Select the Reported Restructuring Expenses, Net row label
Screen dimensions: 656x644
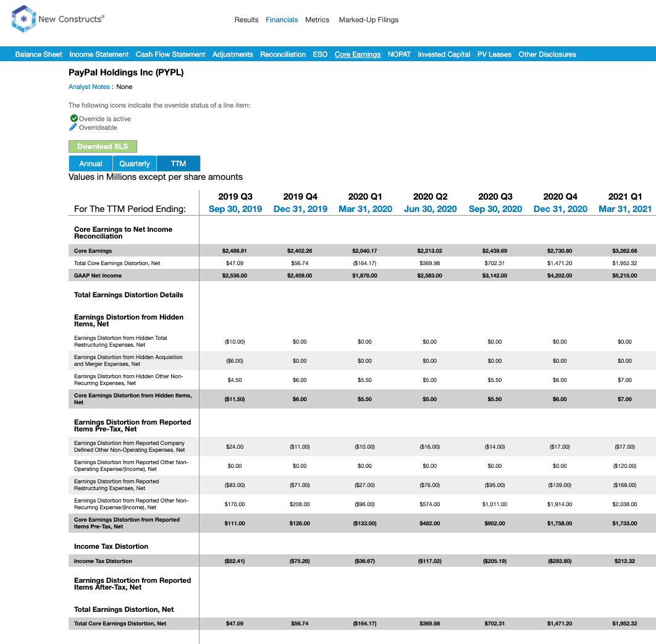click(x=116, y=485)
